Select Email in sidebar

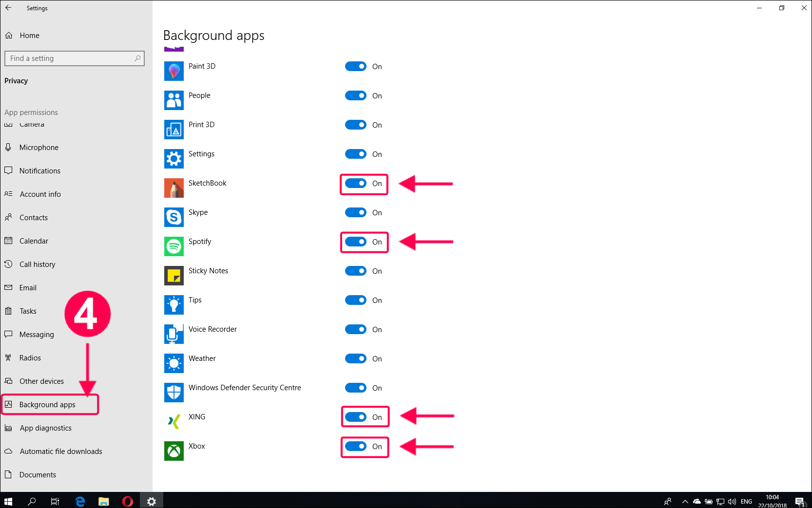(x=76, y=288)
